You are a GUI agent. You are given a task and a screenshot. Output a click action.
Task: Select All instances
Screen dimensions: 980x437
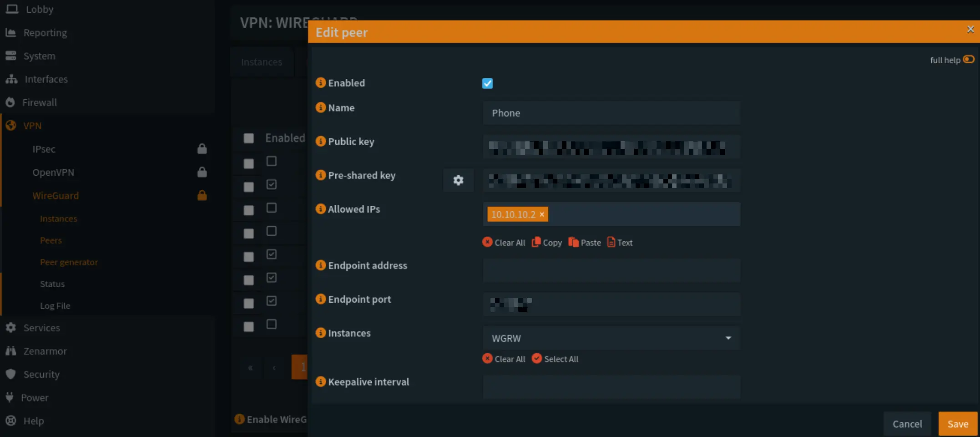(555, 359)
